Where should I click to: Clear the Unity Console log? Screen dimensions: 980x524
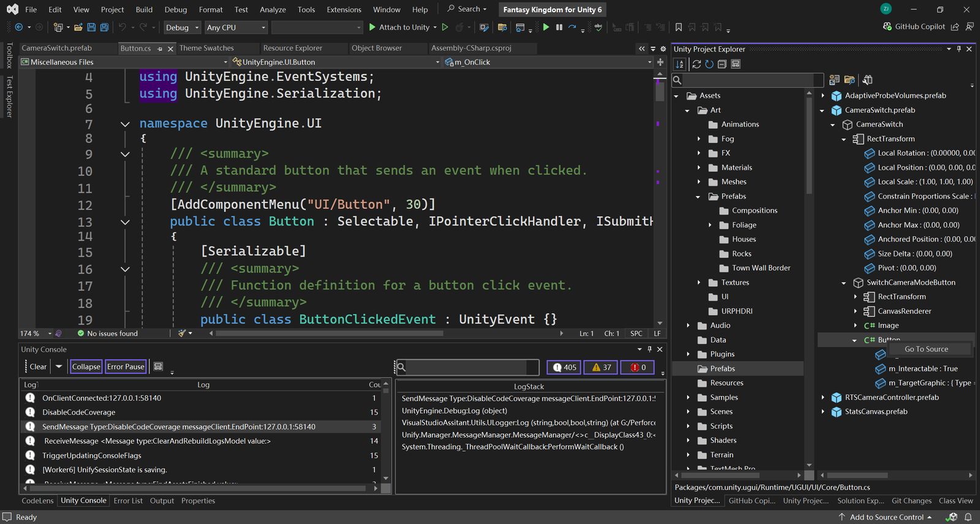(x=38, y=366)
